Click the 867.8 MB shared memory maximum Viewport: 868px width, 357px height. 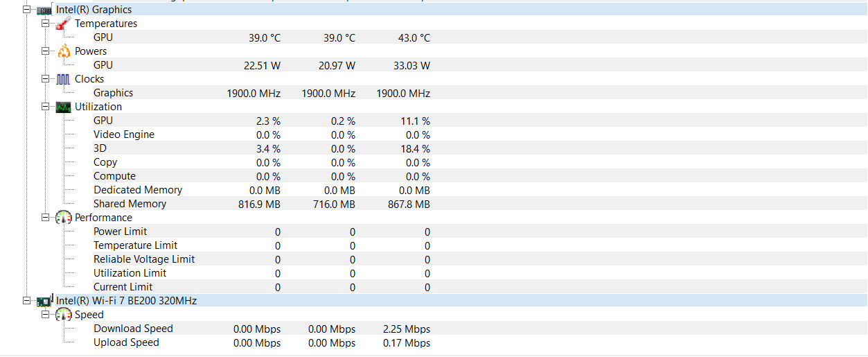[x=409, y=204]
